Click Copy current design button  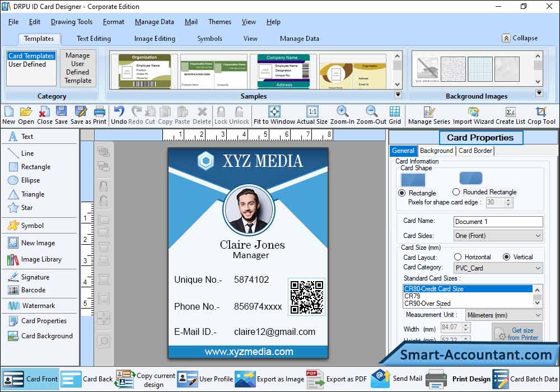click(146, 379)
